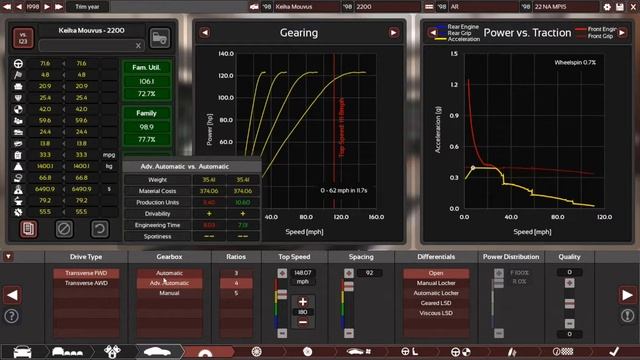Go to next design page arrow
The image size is (640, 360).
tap(627, 295)
